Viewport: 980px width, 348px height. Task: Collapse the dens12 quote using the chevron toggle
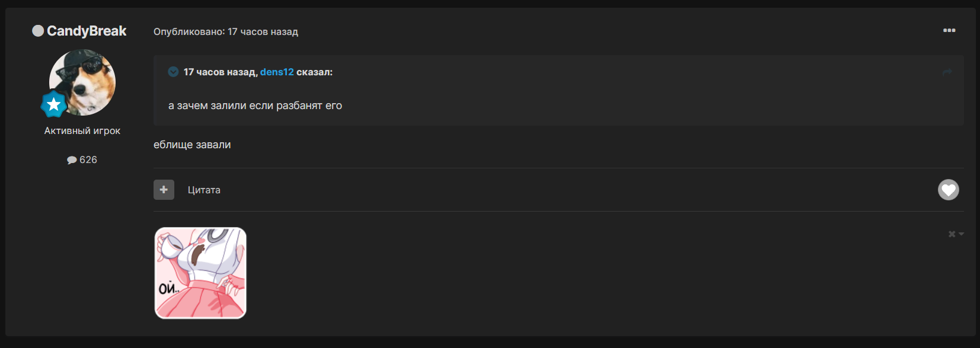pos(173,72)
